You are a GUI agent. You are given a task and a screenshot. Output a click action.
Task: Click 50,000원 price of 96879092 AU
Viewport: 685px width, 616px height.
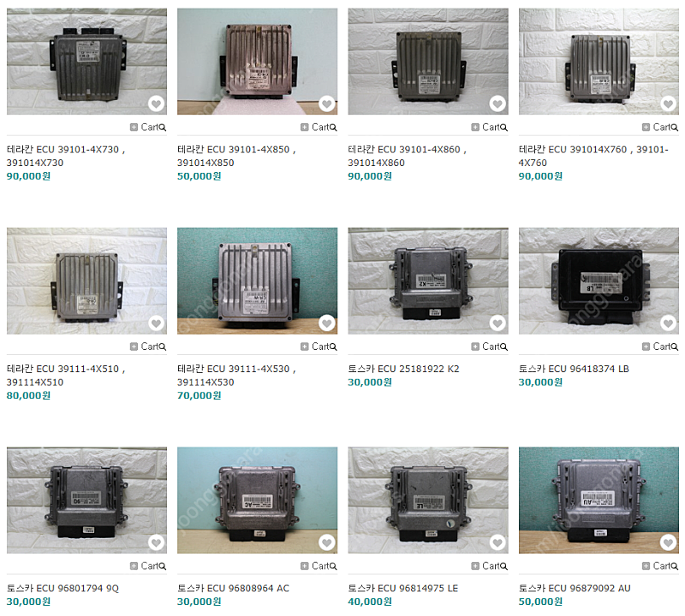click(540, 601)
